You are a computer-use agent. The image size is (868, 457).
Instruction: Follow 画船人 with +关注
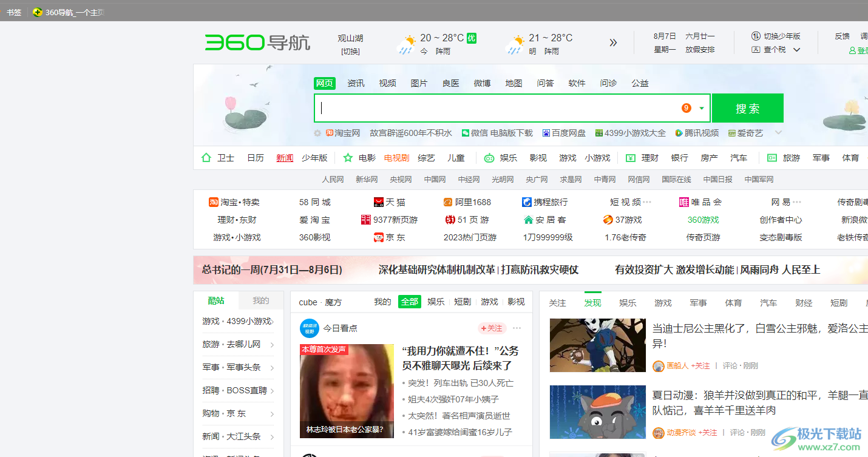[701, 366]
